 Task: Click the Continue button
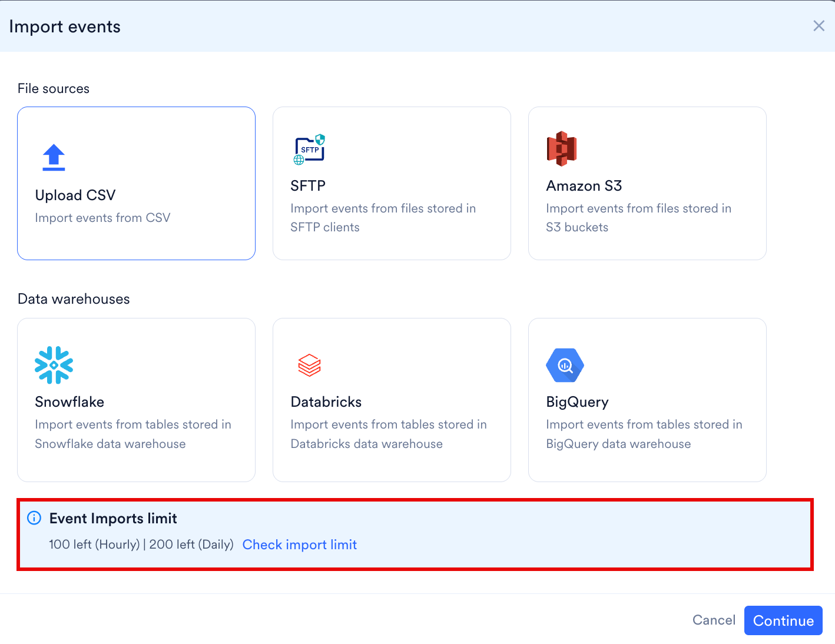click(783, 620)
